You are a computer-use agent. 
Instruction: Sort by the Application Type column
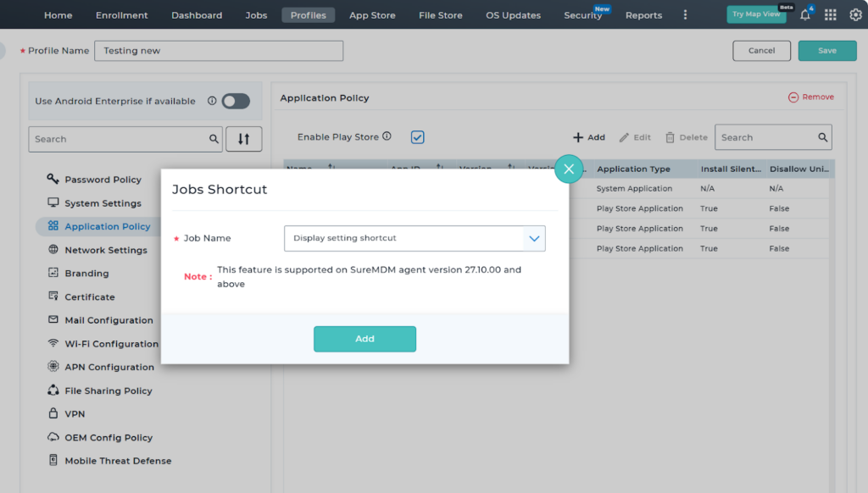633,169
